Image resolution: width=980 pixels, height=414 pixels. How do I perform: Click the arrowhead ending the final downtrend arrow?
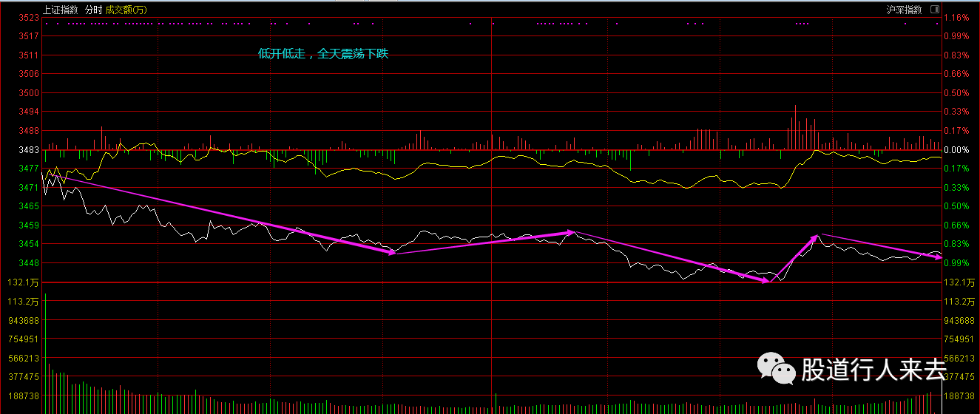pos(937,257)
